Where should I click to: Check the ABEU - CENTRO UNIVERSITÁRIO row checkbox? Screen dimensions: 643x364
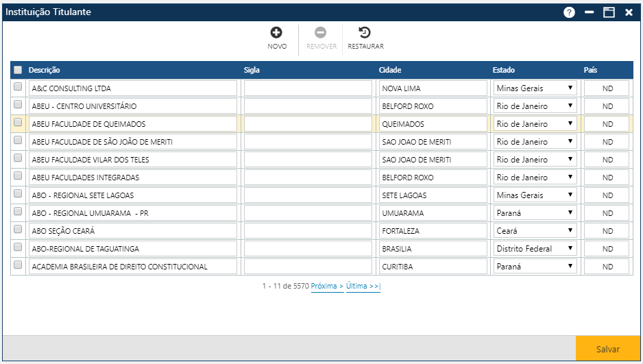[18, 104]
